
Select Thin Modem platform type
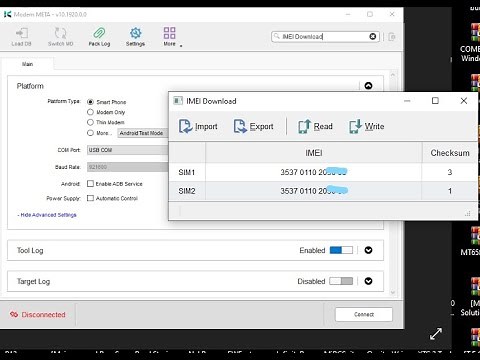click(90, 122)
